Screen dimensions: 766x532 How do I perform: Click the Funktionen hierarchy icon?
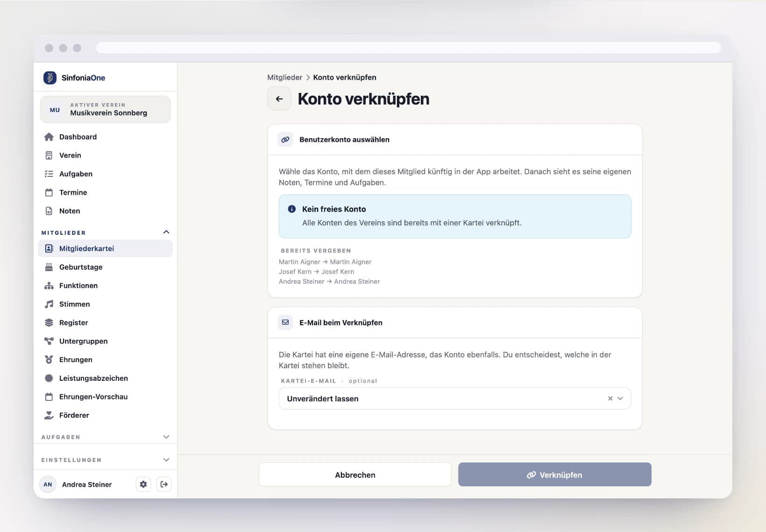49,286
